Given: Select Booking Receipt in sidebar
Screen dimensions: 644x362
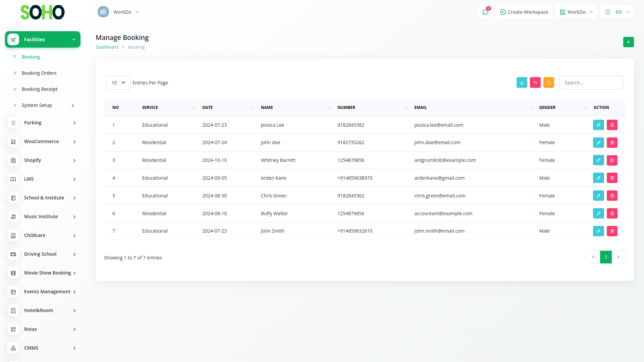Looking at the screenshot, I should (40, 89).
